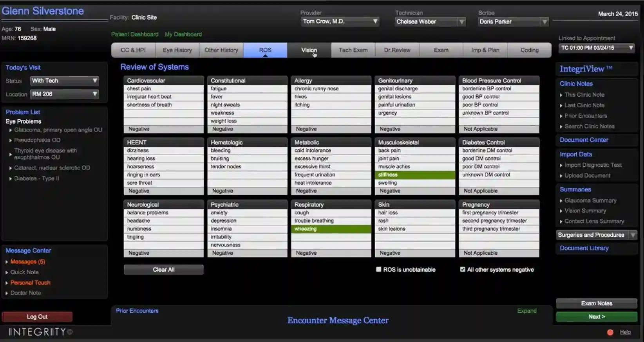Open the Location dropdown RM 206
This screenshot has width=644, height=342.
64,94
